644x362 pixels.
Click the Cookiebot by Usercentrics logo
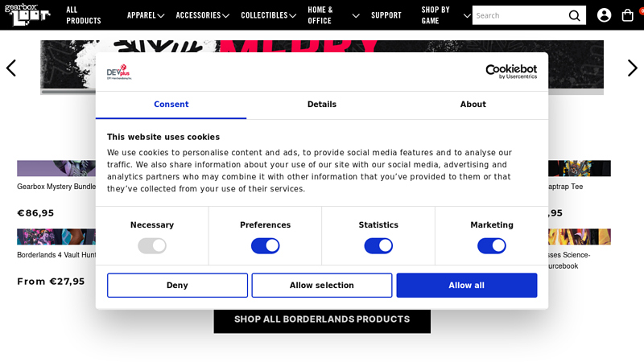511,72
